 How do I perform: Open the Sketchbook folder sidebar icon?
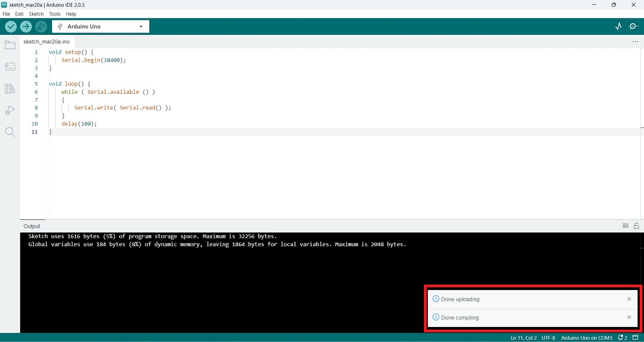coord(10,45)
